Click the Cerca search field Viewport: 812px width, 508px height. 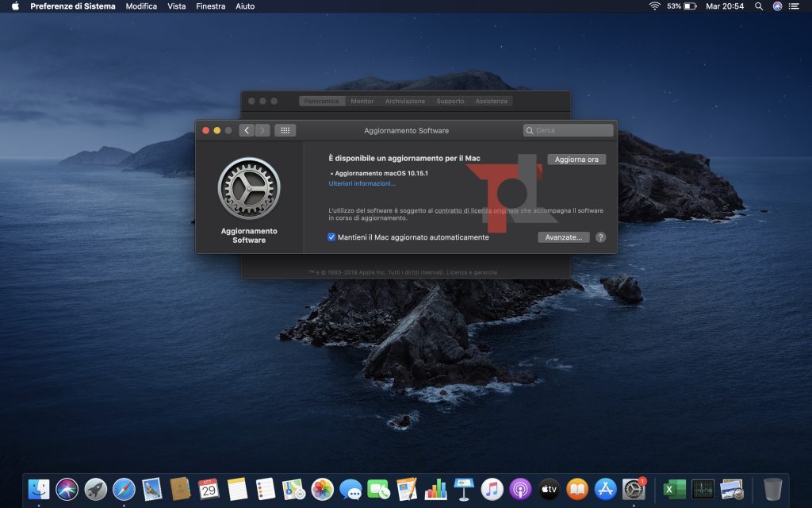tap(569, 130)
